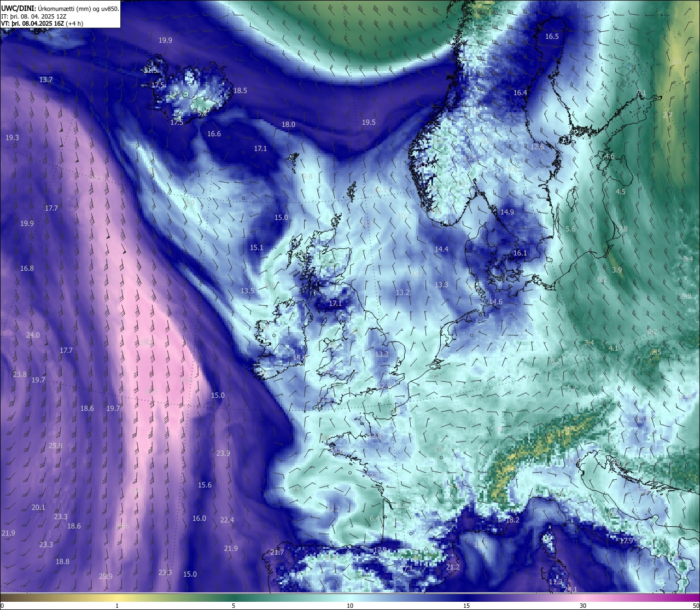Click the 20.1 value in the lower left
Viewport: 700px width, 610px height.
(x=38, y=507)
